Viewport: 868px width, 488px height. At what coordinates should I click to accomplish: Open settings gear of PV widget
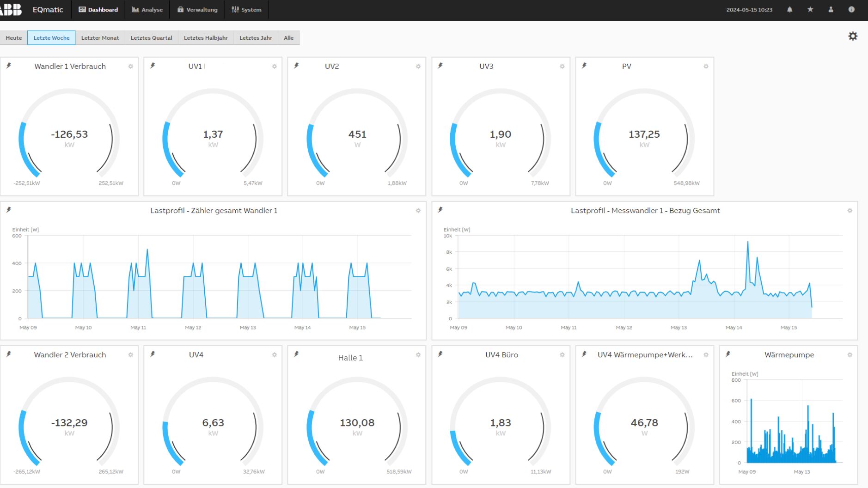click(x=706, y=66)
